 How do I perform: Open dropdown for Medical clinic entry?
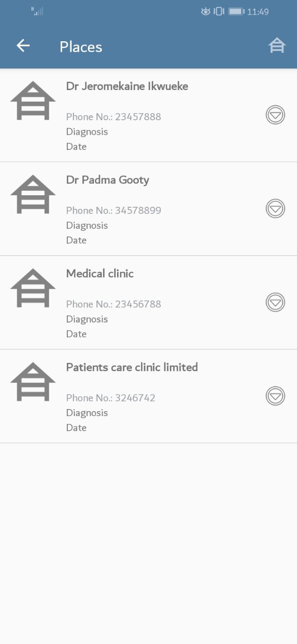pos(275,302)
